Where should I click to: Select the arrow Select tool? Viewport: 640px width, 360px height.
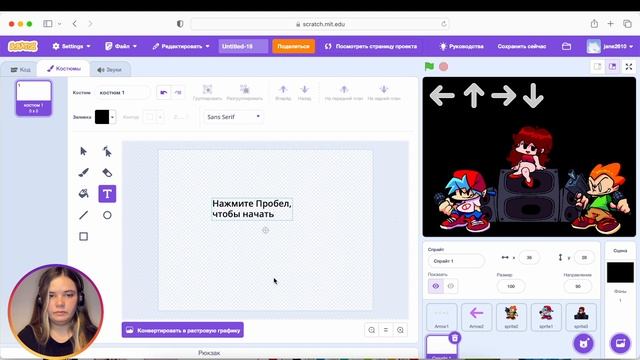coord(83,152)
